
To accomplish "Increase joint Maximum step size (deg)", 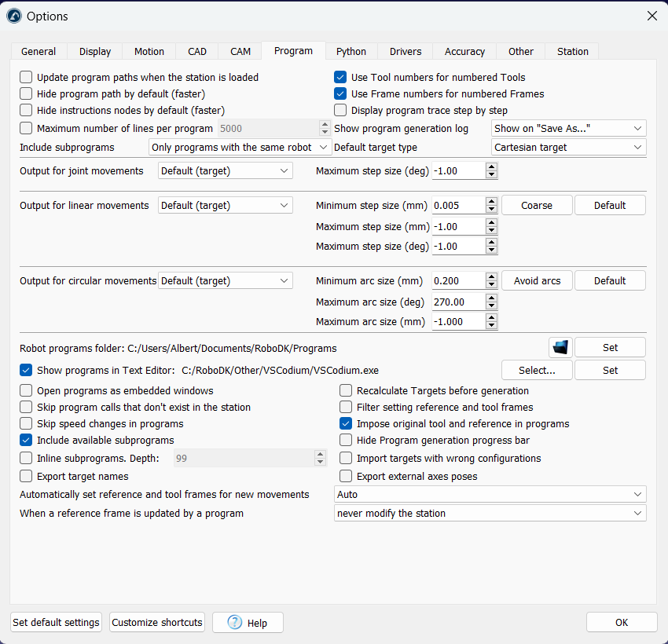I will point(491,167).
